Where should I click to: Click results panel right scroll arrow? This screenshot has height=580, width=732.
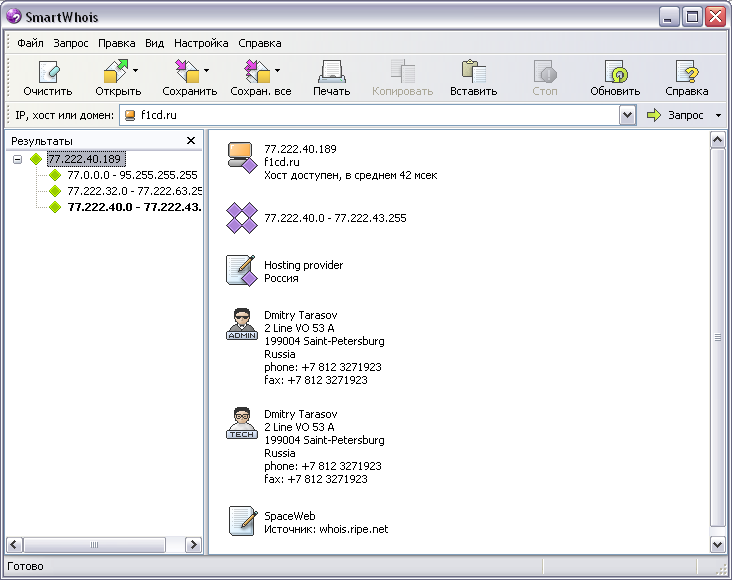coord(193,545)
